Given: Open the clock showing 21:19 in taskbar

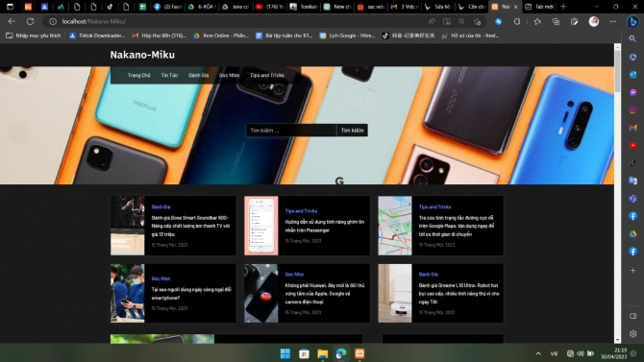Looking at the screenshot, I should [613, 353].
